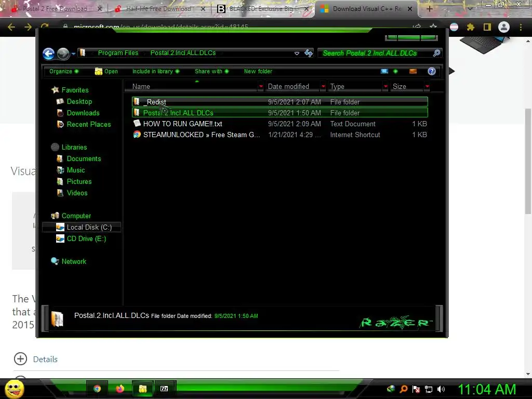This screenshot has height=399, width=532.
Task: Open the Videos library
Action: (x=77, y=193)
